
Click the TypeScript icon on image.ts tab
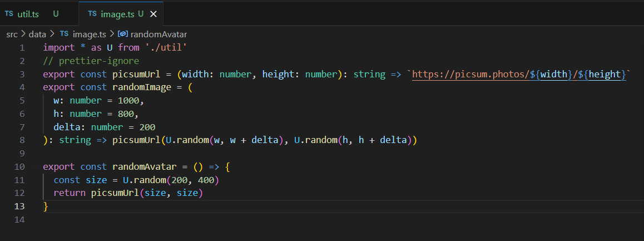[92, 13]
